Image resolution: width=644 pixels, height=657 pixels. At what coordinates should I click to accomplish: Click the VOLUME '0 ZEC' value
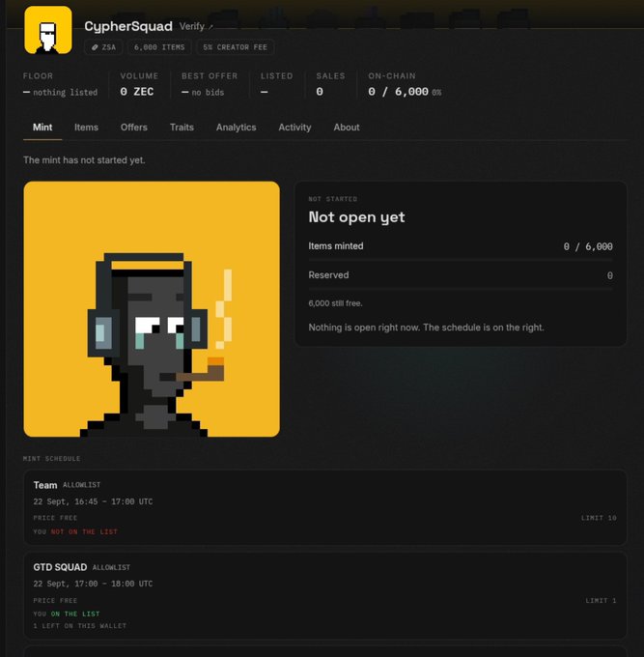coord(137,92)
